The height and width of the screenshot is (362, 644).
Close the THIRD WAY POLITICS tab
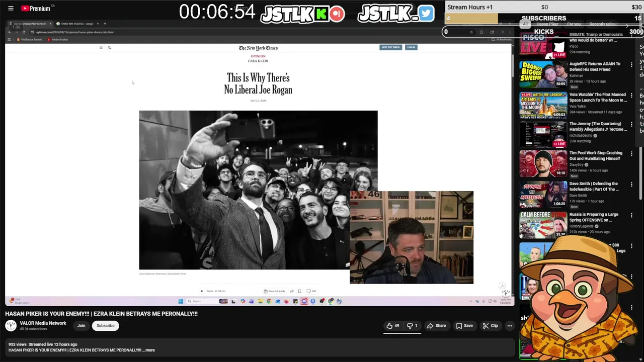click(98, 24)
